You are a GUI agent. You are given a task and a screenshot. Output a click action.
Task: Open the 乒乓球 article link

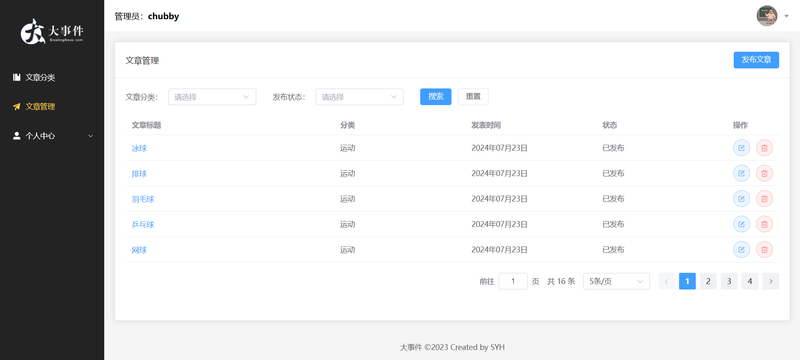143,225
